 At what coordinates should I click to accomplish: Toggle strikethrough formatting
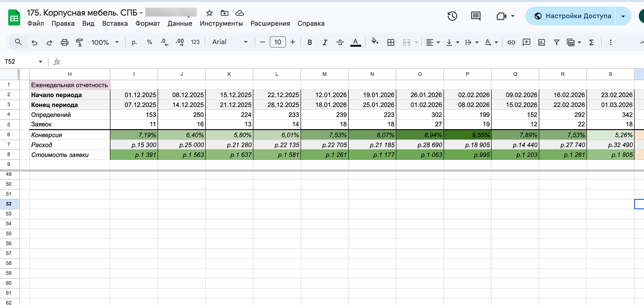340,42
